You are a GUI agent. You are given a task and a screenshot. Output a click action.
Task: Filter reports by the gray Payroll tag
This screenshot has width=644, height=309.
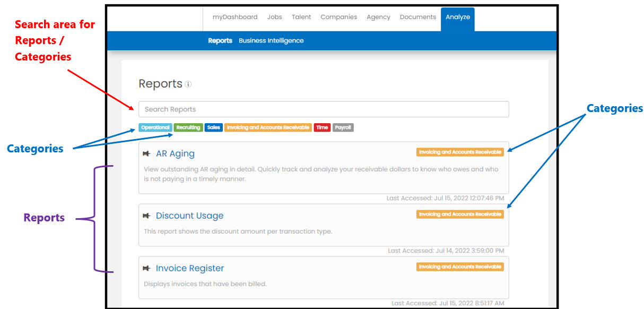click(x=343, y=127)
